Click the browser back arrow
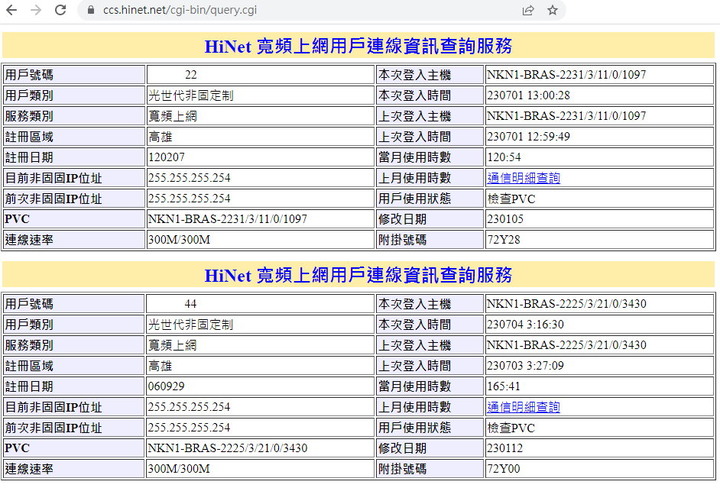The image size is (720, 488). [11, 10]
